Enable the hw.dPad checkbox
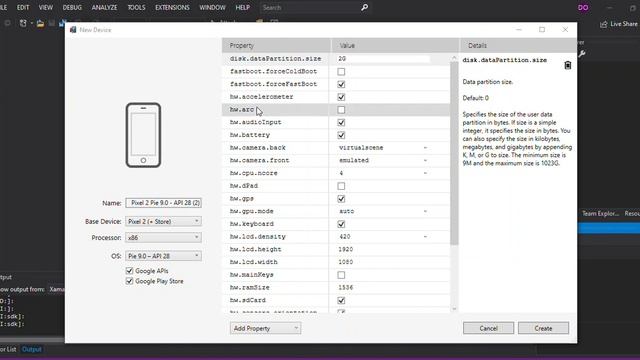 [x=341, y=186]
